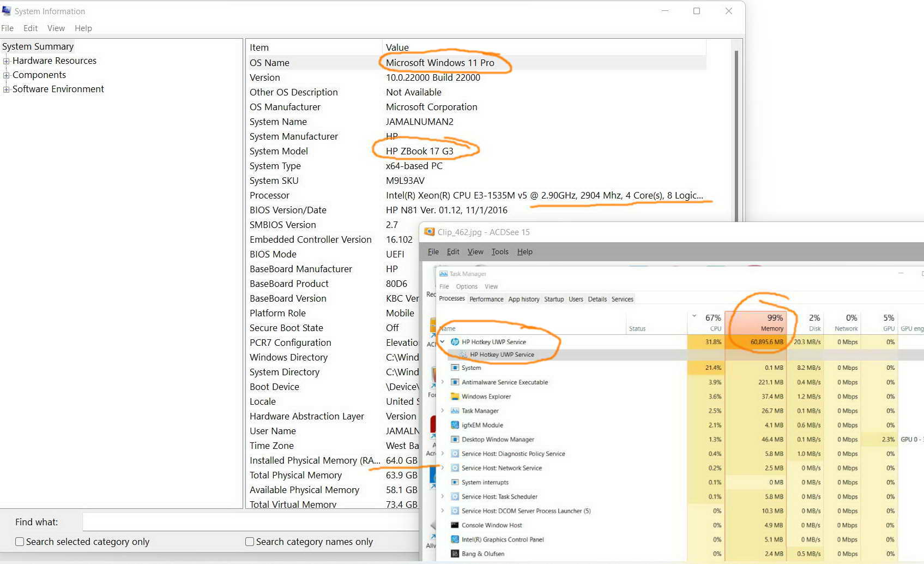This screenshot has width=924, height=564.
Task: Open the Tools menu in ACDSee
Action: pyautogui.click(x=499, y=251)
